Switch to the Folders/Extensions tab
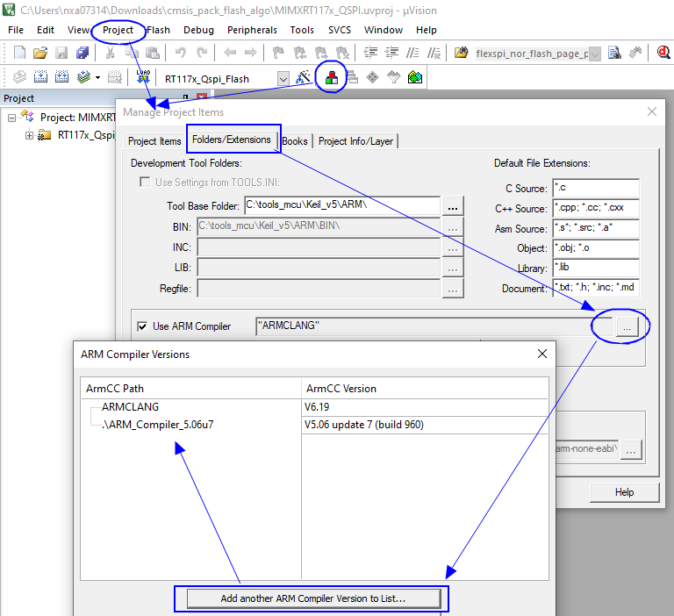Viewport: 674px width, 616px height. pos(232,140)
